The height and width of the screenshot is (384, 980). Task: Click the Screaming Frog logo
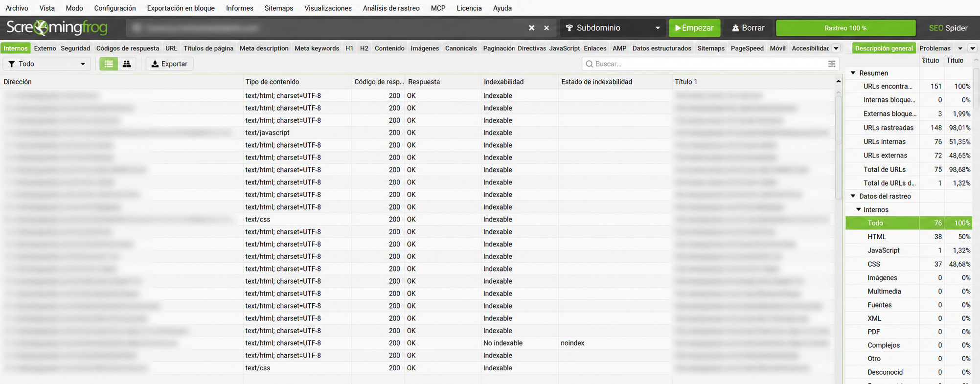57,28
